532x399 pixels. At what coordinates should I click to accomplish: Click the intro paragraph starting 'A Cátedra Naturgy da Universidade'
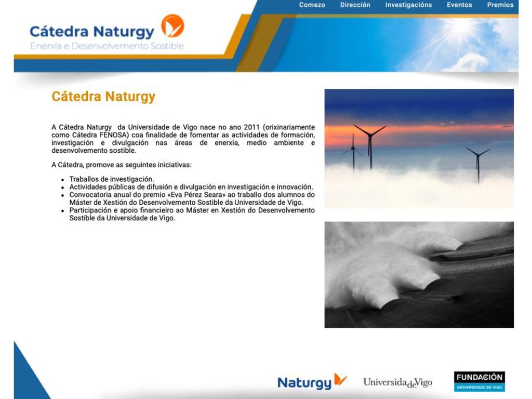point(183,139)
